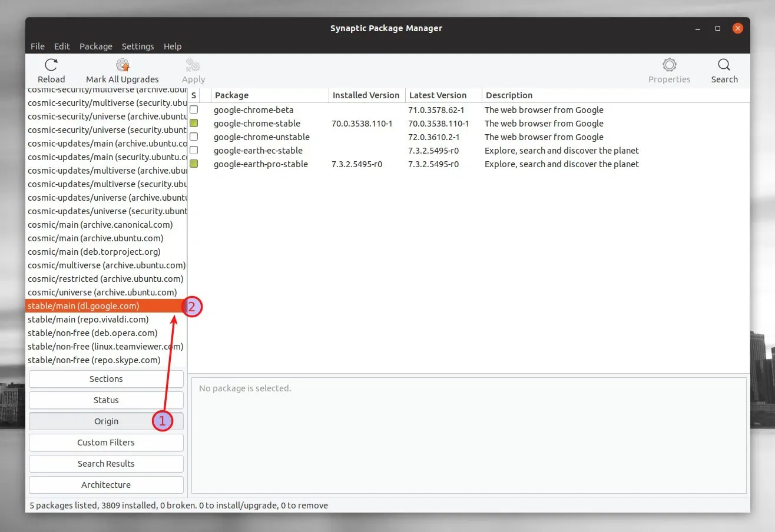Select origin cosmic/main (deb.torproject.org)
775x532 pixels.
pos(106,252)
